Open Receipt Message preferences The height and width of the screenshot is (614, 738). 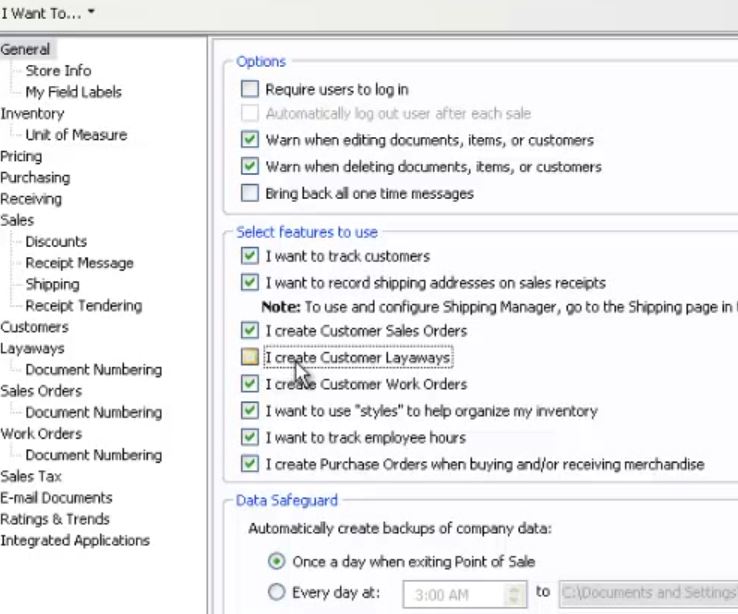[x=79, y=263]
